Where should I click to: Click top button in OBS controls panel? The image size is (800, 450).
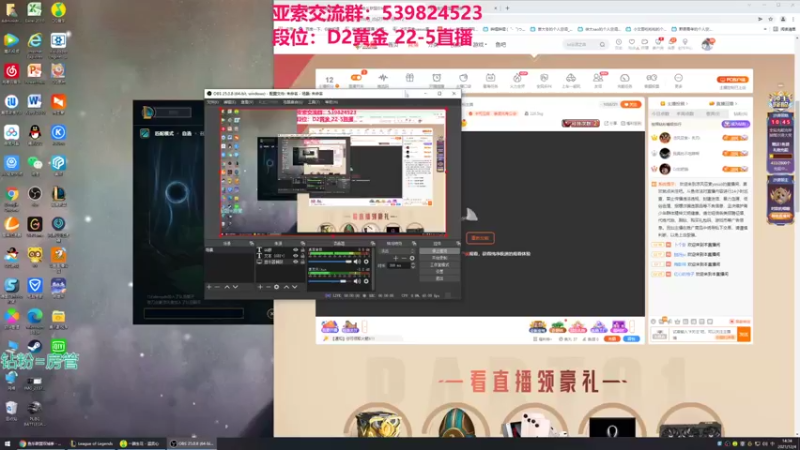pos(440,251)
